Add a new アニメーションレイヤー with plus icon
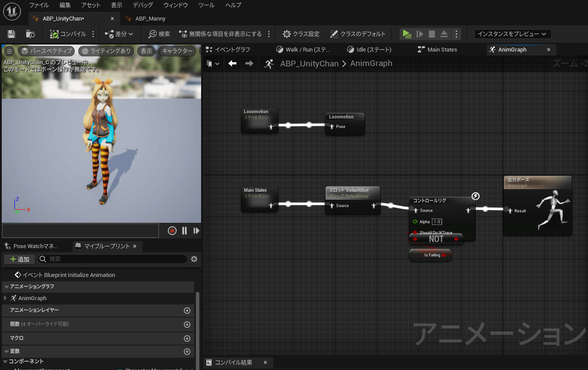Viewport: 588px width, 370px height. (187, 311)
